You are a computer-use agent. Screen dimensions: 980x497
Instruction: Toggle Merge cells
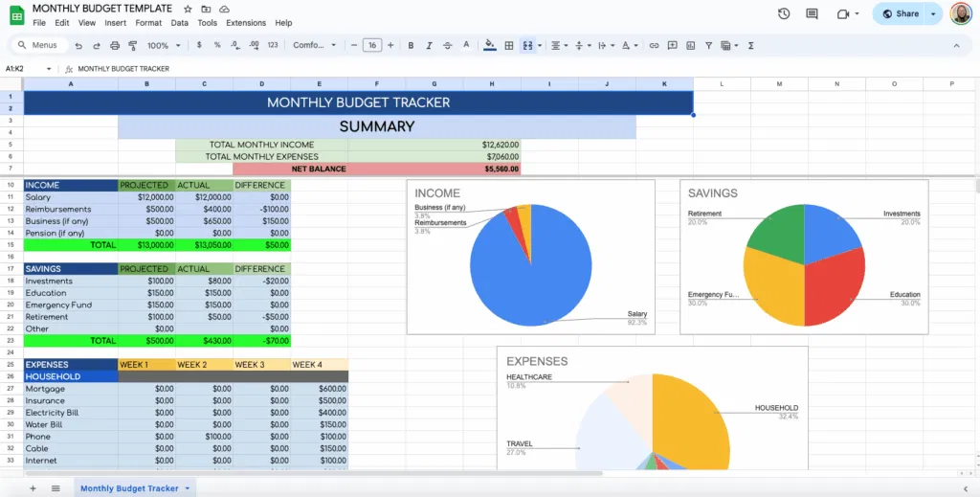pos(527,45)
